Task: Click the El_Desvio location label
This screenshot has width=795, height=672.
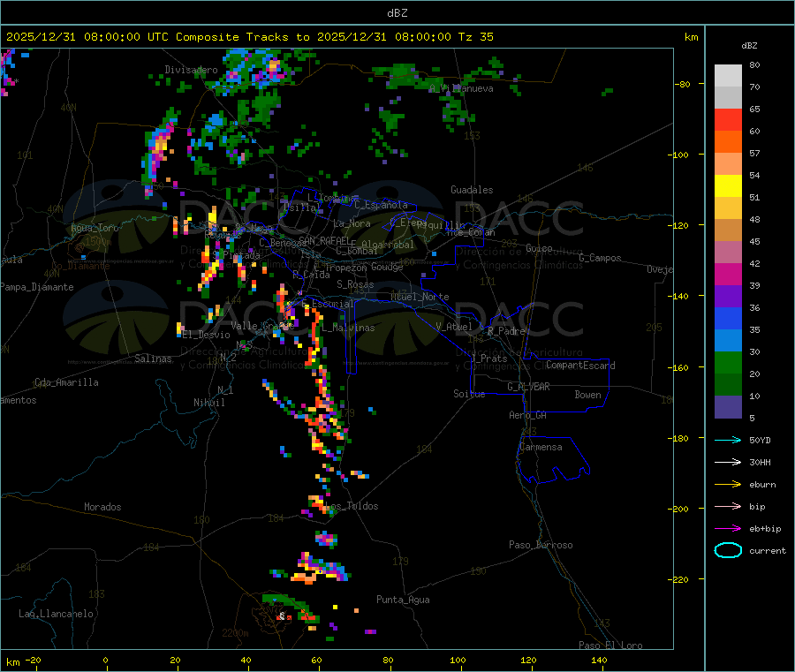Action: 207,335
